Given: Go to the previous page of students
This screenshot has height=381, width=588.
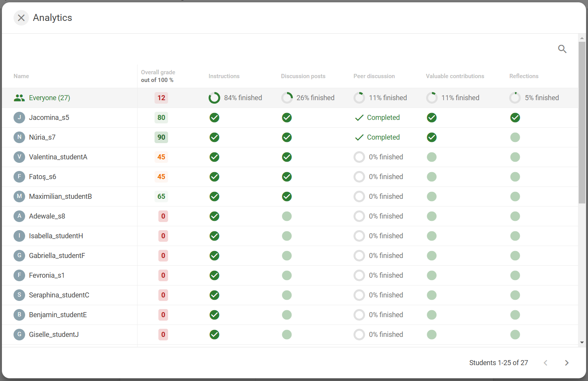Looking at the screenshot, I should click(546, 363).
